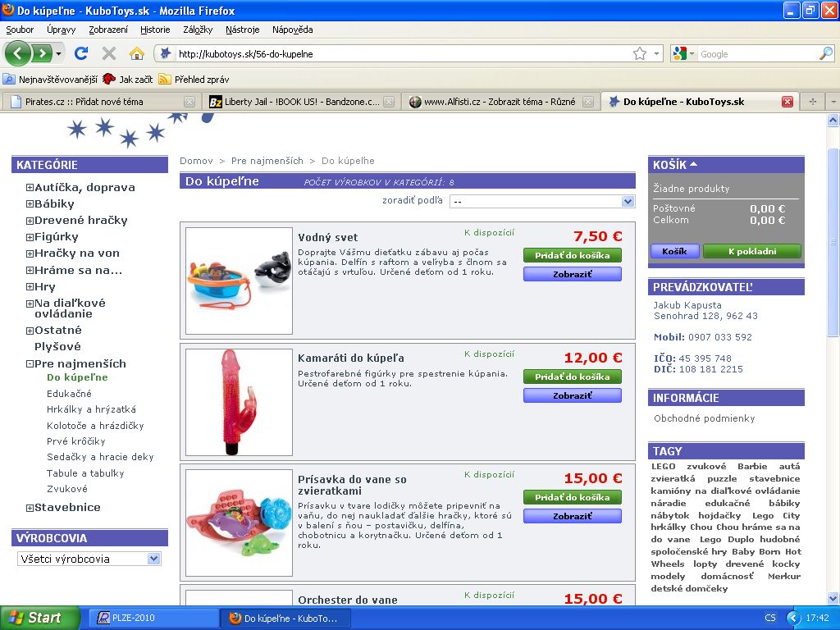
Task: Add Vodný svet to the cart
Action: click(572, 255)
